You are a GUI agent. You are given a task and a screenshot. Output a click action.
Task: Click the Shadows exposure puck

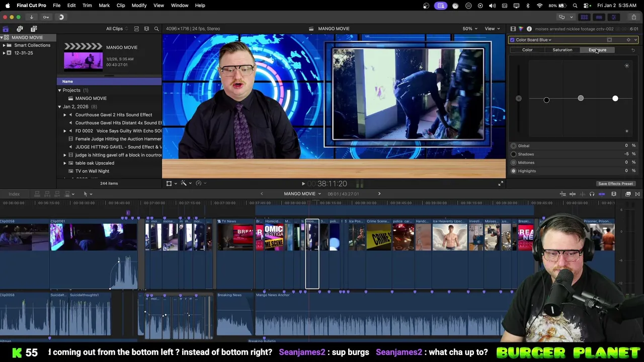click(546, 100)
